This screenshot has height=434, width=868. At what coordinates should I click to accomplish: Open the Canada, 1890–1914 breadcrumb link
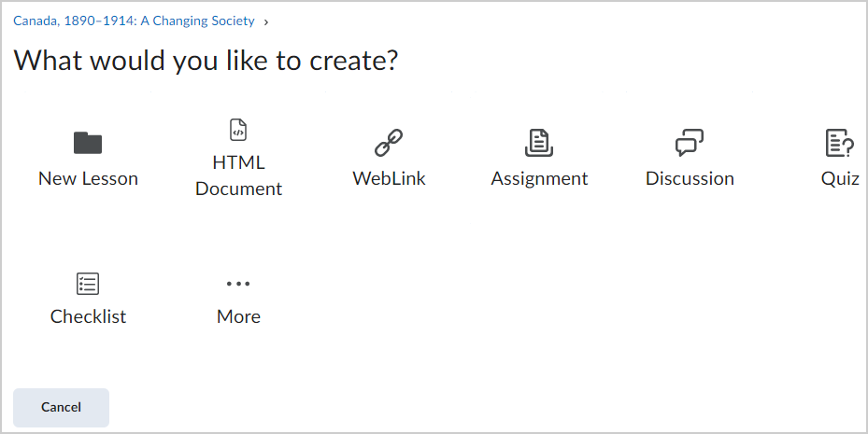pos(134,21)
